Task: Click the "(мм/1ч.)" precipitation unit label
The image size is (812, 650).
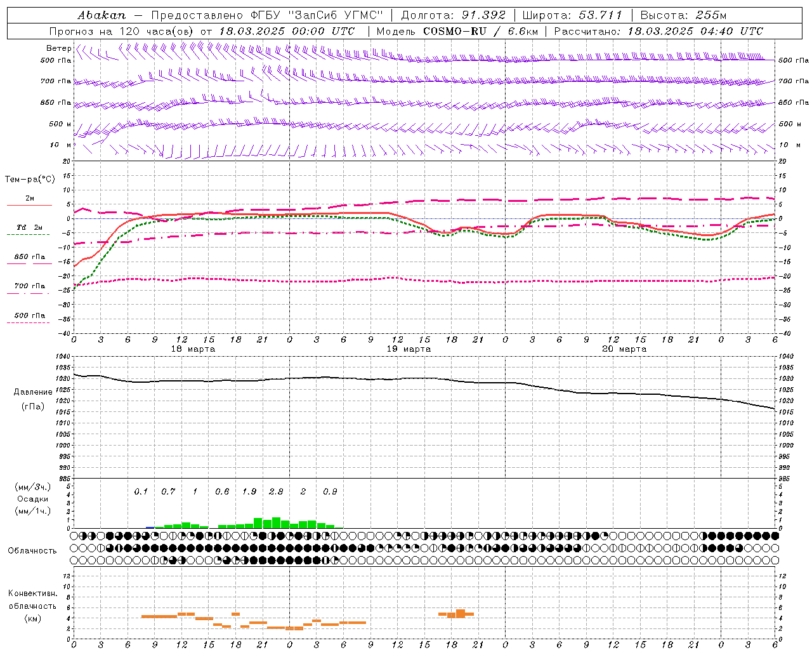Action: click(33, 511)
